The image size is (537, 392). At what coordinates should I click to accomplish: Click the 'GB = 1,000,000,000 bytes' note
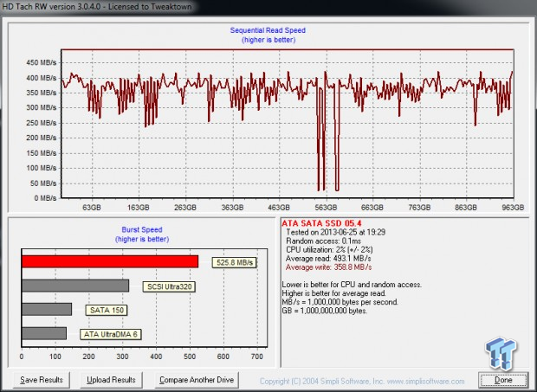pyautogui.click(x=324, y=311)
